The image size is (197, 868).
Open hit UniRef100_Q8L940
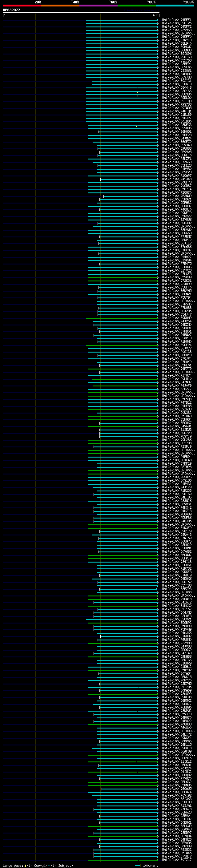pyautogui.click(x=176, y=43)
